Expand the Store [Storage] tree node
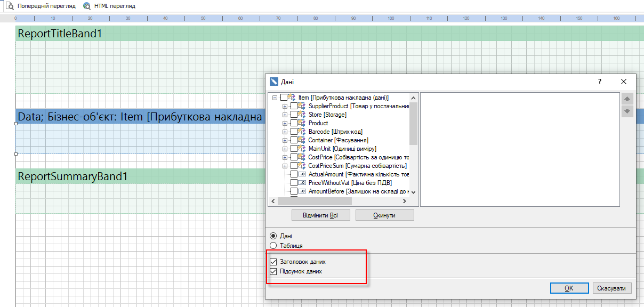 click(x=285, y=115)
